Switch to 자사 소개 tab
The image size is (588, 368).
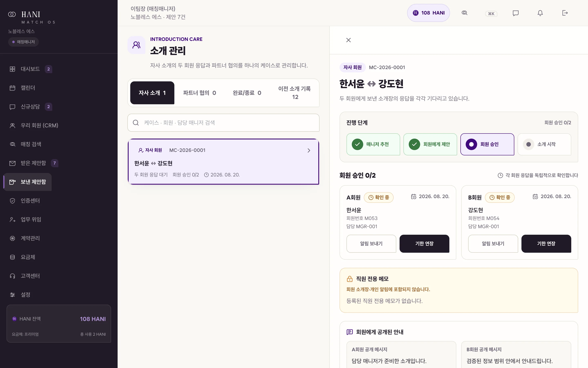coord(152,93)
